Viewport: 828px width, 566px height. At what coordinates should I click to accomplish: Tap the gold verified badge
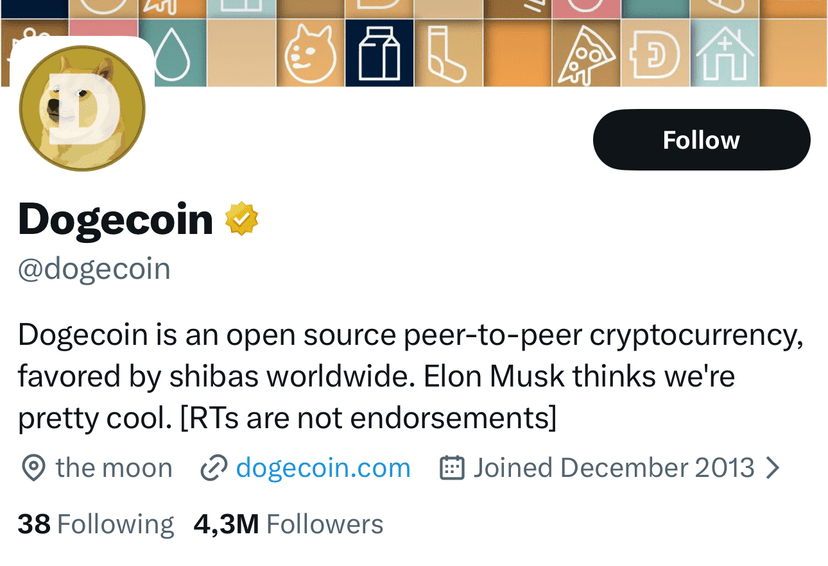(x=241, y=219)
